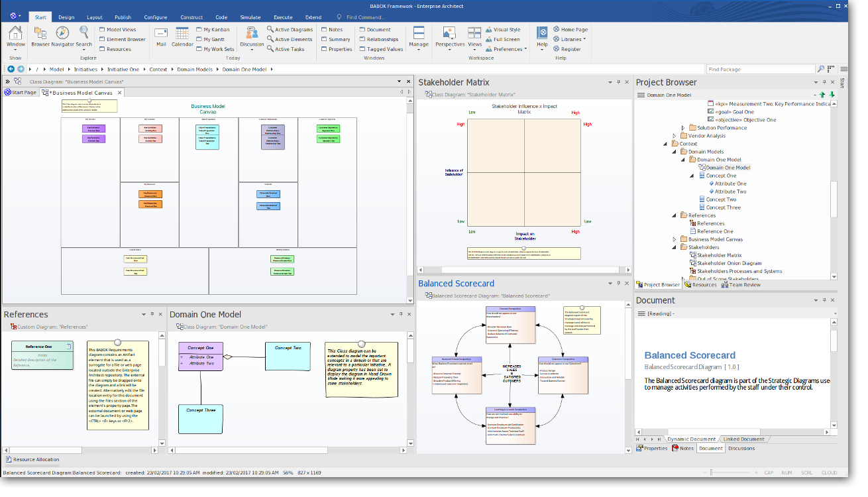
Task: Toggle the Element Browser checkbox
Action: click(x=102, y=39)
